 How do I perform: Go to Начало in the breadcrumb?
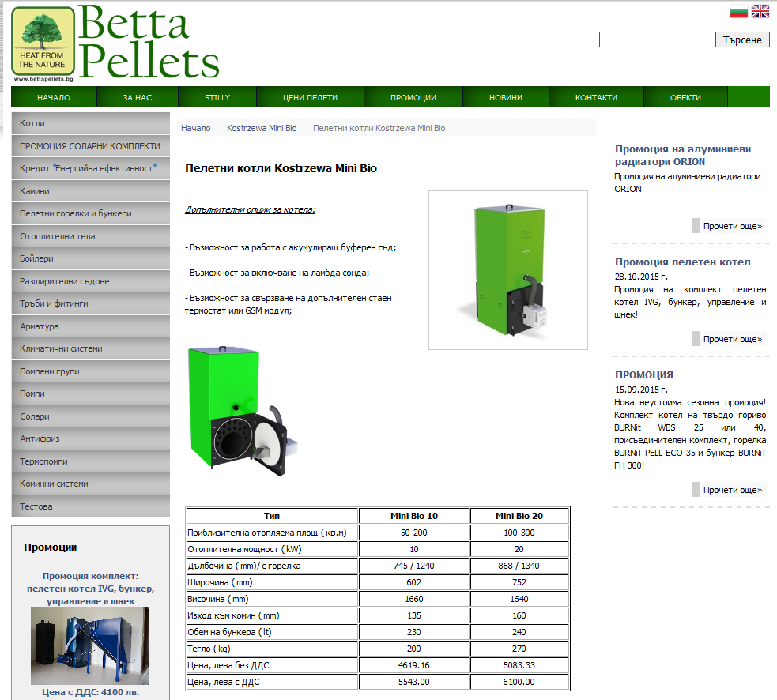coord(195,128)
